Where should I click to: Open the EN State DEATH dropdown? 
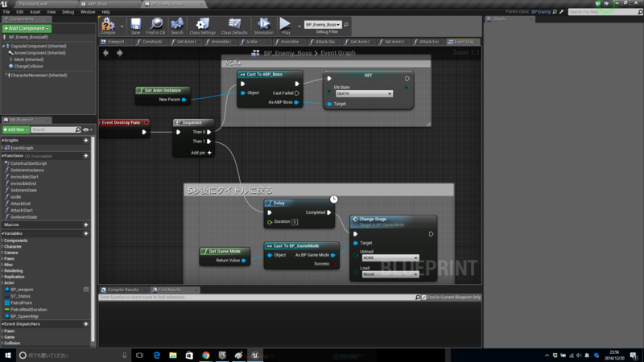[364, 94]
